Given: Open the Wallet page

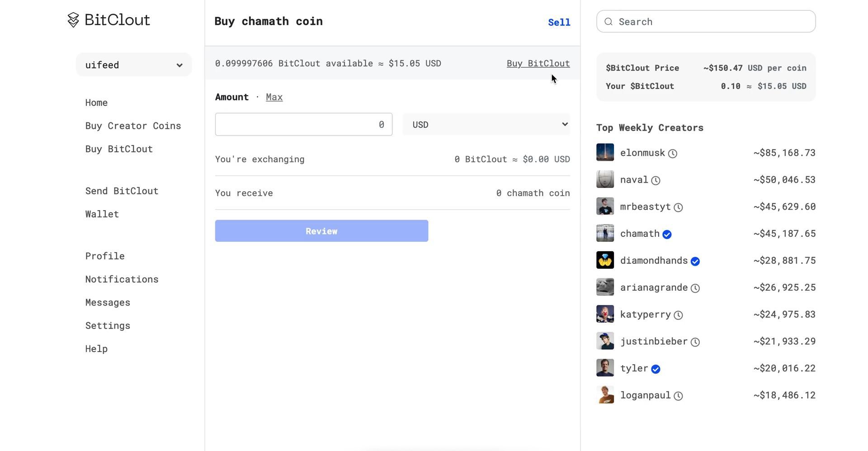Looking at the screenshot, I should point(102,214).
